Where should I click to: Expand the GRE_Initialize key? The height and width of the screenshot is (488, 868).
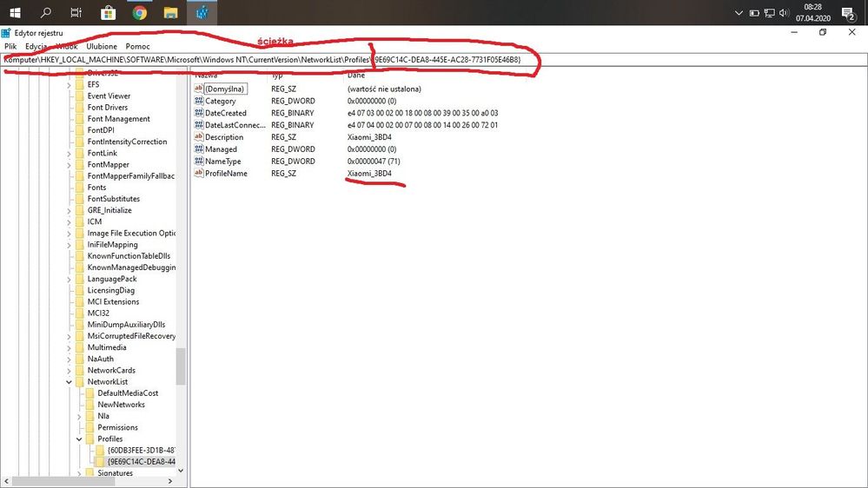pyautogui.click(x=70, y=210)
